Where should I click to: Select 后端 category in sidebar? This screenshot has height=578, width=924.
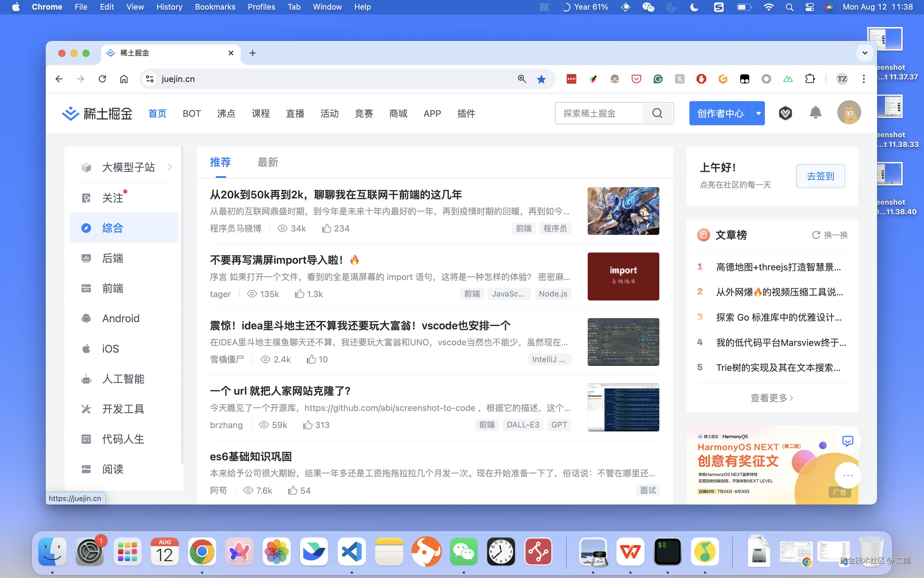tap(124, 258)
